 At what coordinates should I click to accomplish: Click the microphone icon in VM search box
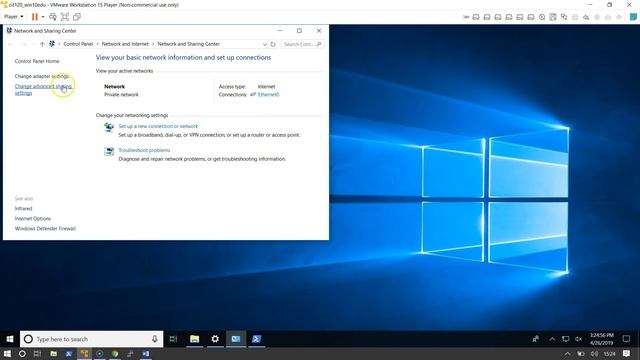[x=155, y=339]
